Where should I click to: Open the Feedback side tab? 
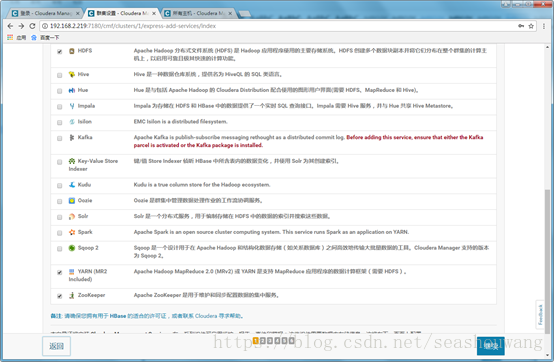540,315
